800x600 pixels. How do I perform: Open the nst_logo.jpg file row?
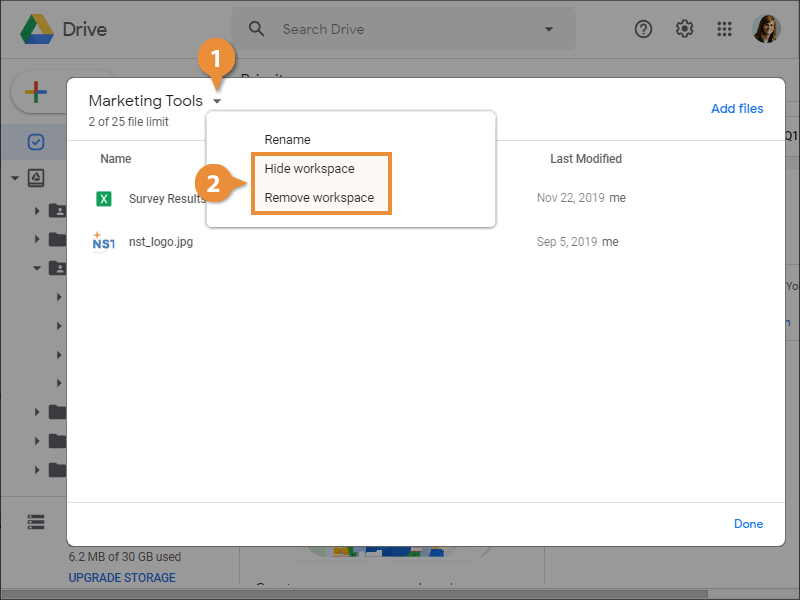(160, 242)
